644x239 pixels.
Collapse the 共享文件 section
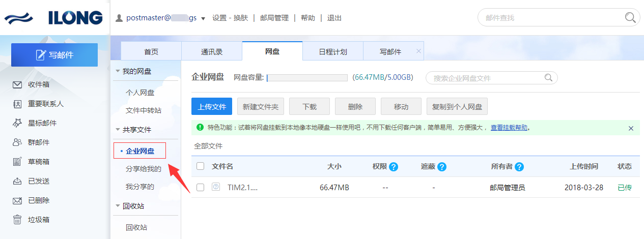tap(118, 130)
